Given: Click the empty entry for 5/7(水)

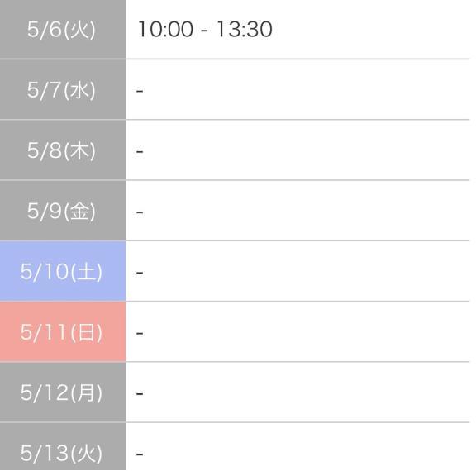Looking at the screenshot, I should click(297, 90).
